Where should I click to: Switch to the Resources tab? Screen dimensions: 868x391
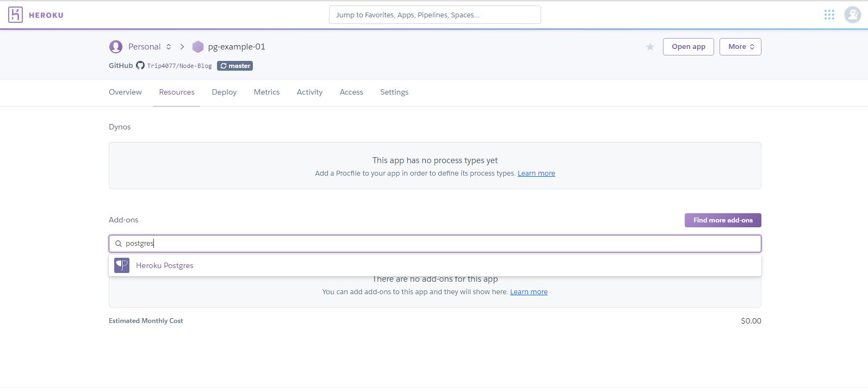coord(177,92)
